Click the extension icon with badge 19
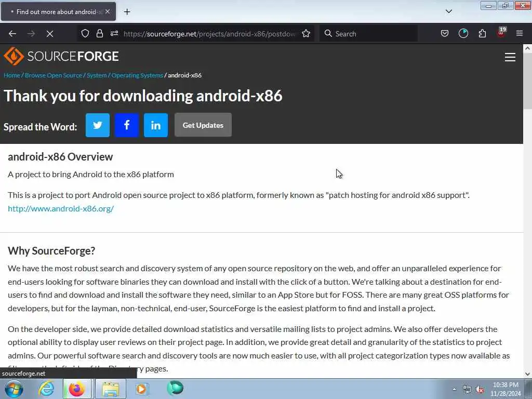532x399 pixels. tap(501, 33)
